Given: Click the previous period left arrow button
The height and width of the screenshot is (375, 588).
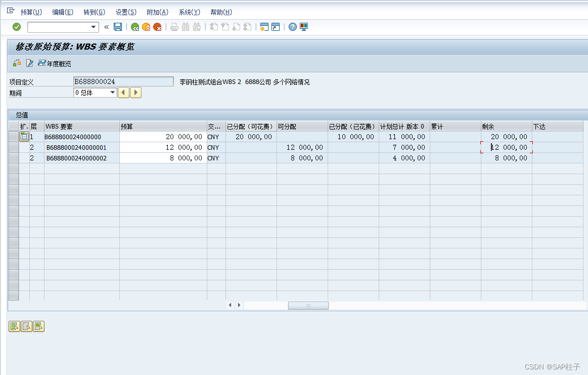Looking at the screenshot, I should (x=123, y=92).
